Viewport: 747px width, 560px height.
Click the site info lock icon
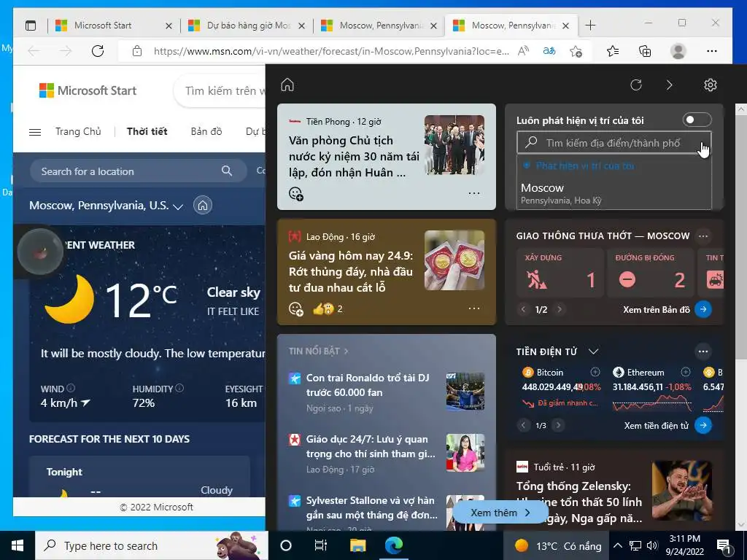(137, 51)
